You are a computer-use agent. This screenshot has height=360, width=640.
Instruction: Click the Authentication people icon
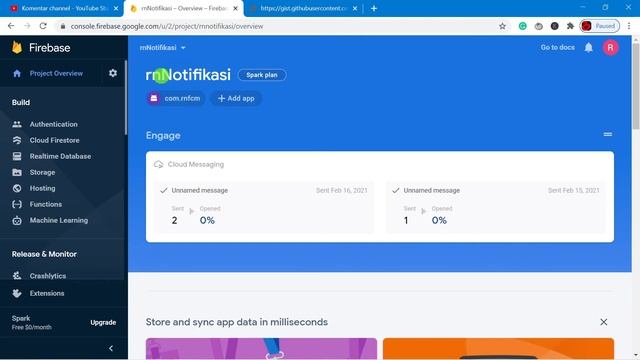pos(17,124)
